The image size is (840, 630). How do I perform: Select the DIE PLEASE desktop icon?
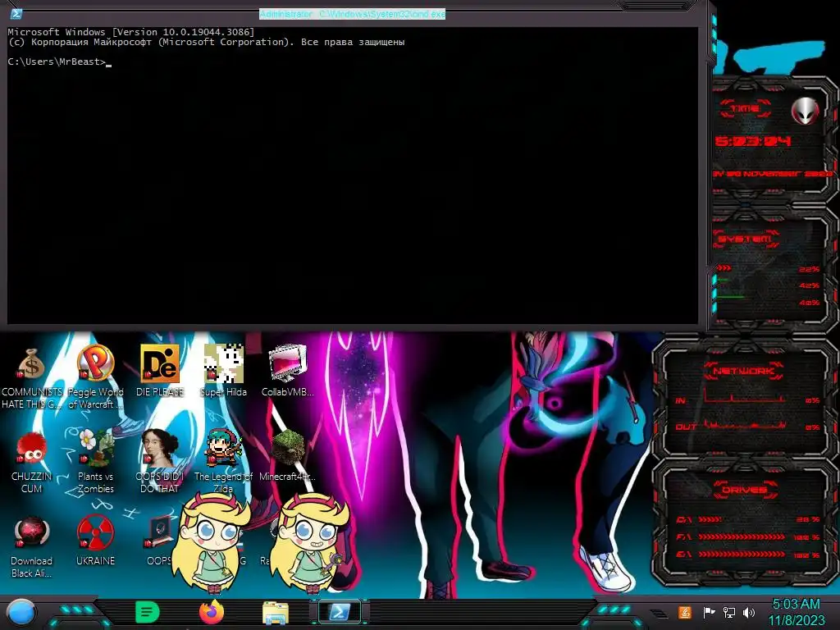[x=160, y=372]
